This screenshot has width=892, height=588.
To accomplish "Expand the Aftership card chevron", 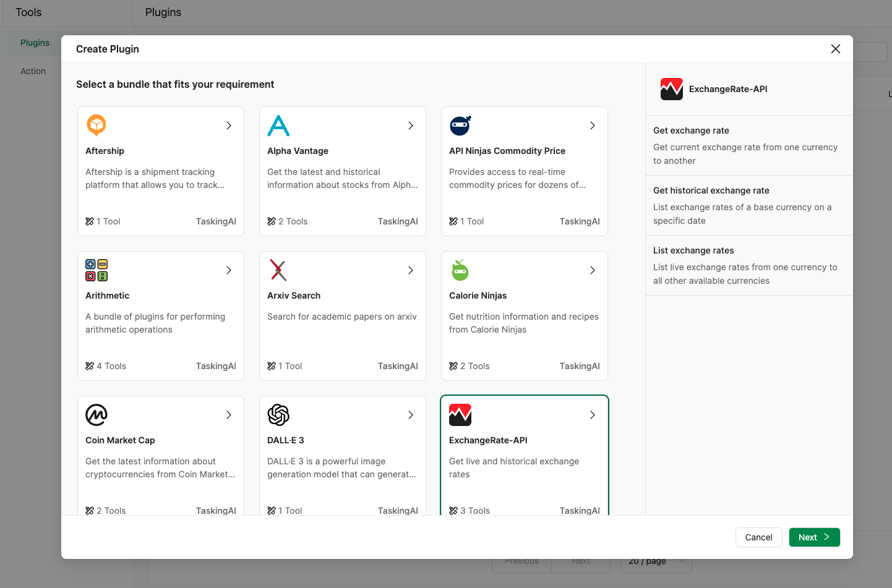I will tap(229, 126).
